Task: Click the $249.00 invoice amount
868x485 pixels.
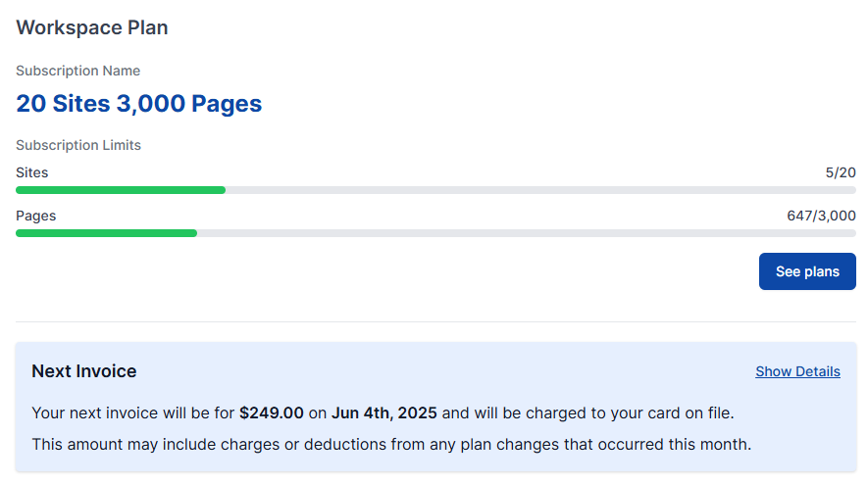Action: tap(272, 412)
